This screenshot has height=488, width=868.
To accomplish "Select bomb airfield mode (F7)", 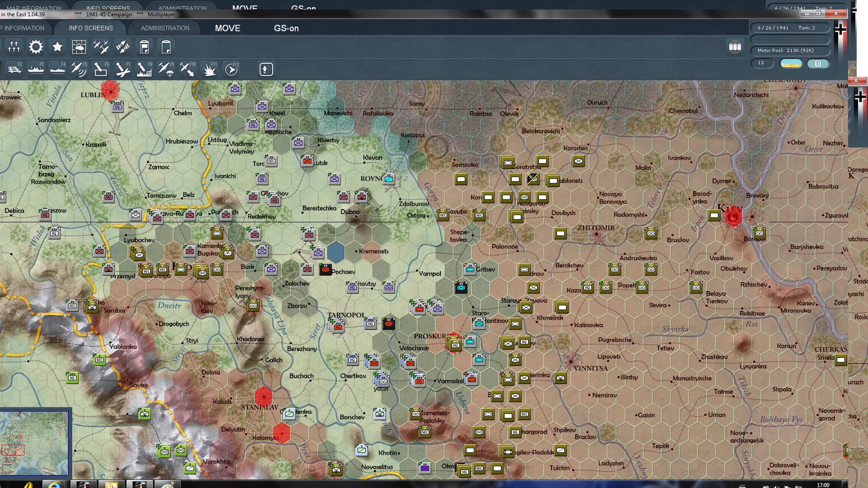I will [x=123, y=69].
